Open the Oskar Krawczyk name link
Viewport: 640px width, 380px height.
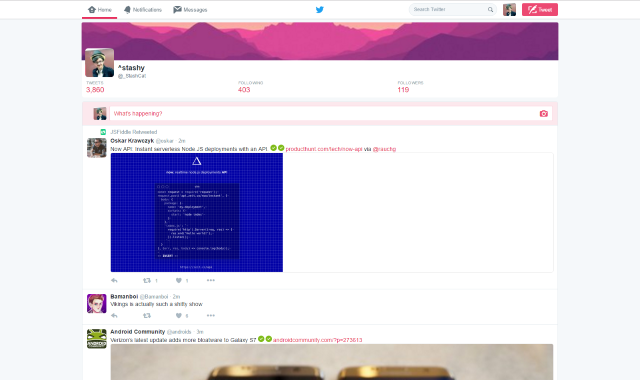pyautogui.click(x=132, y=141)
